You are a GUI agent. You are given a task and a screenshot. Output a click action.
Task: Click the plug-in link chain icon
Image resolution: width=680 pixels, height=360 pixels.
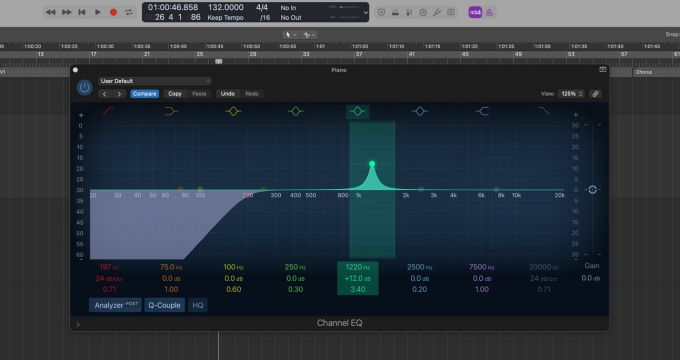point(595,94)
